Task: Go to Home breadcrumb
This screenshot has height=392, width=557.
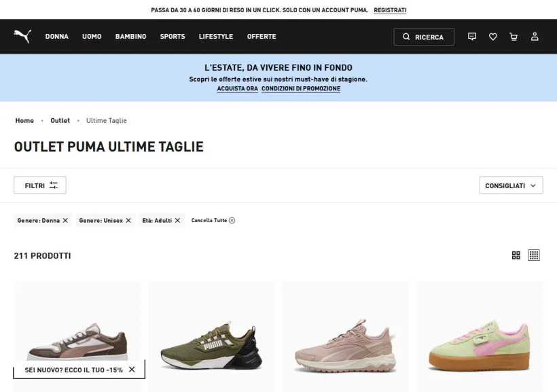Action: coord(24,120)
